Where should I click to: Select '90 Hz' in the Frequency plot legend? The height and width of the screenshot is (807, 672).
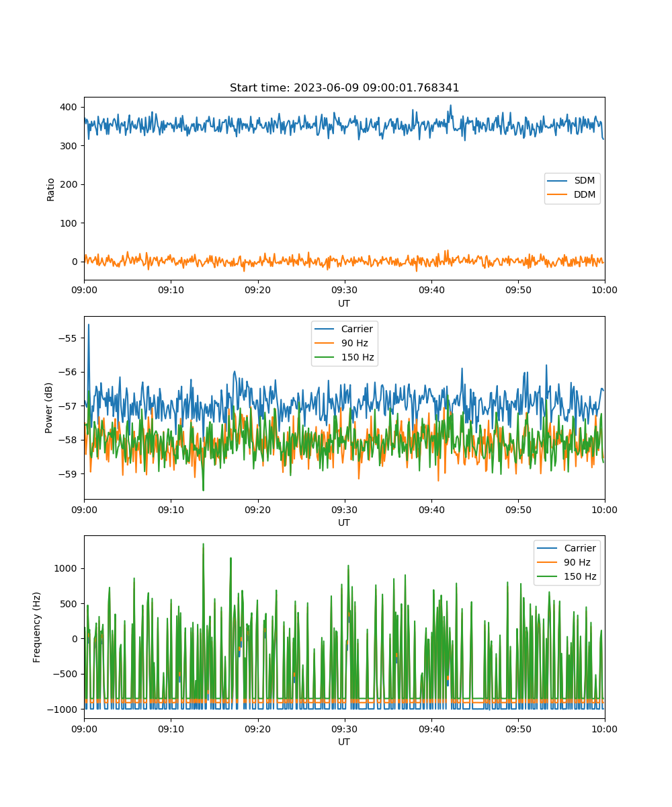tap(577, 563)
